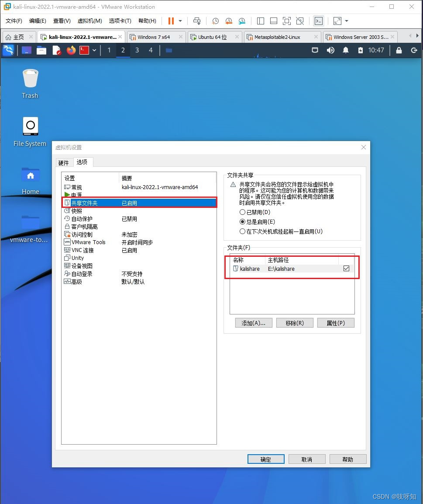Screen dimensions: 423x504
Task: Open the file manager in Kali panel
Action: [x=41, y=50]
